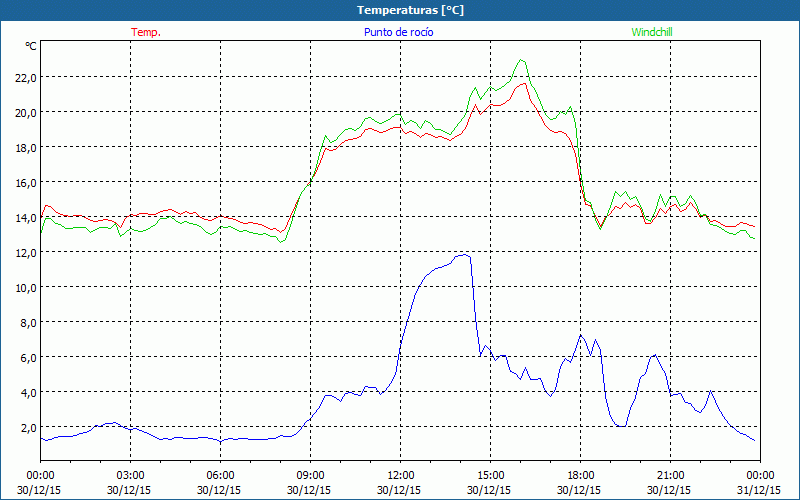Click the chart title Temperaturas [°C]
Viewport: 800px width, 500px height.
(410, 10)
